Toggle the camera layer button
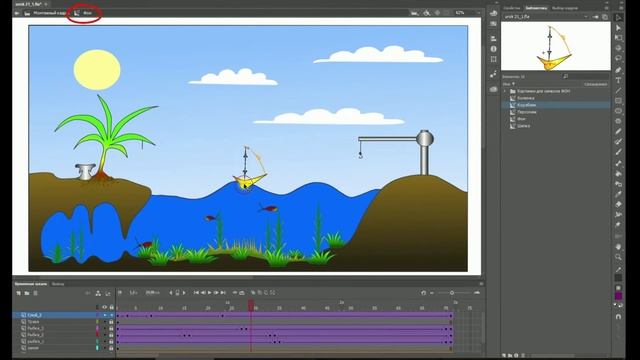The height and width of the screenshot is (360, 640). click(88, 293)
